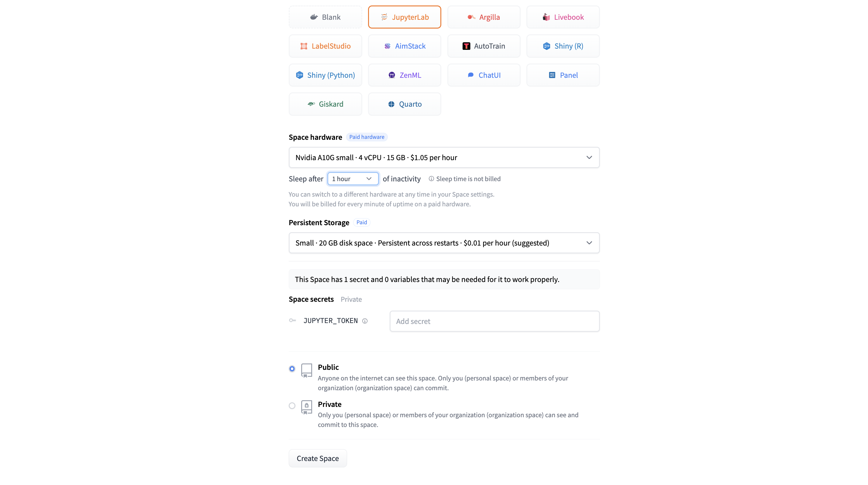This screenshot has width=868, height=485.
Task: Click the Add secret input field
Action: [494, 321]
